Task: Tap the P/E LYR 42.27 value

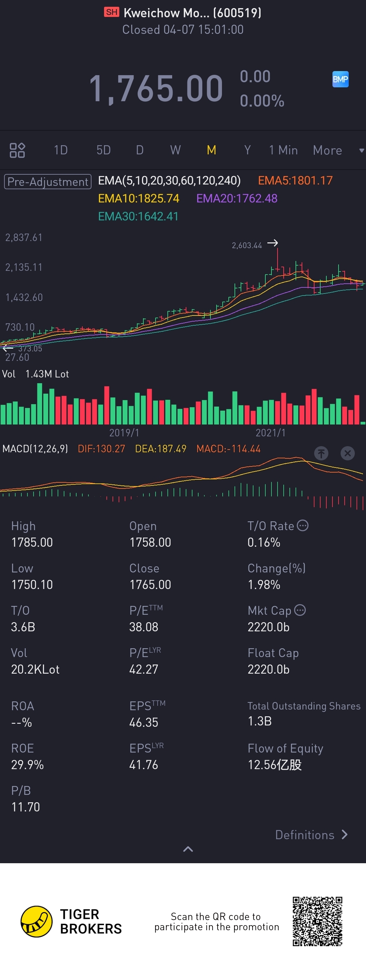Action: click(x=144, y=669)
